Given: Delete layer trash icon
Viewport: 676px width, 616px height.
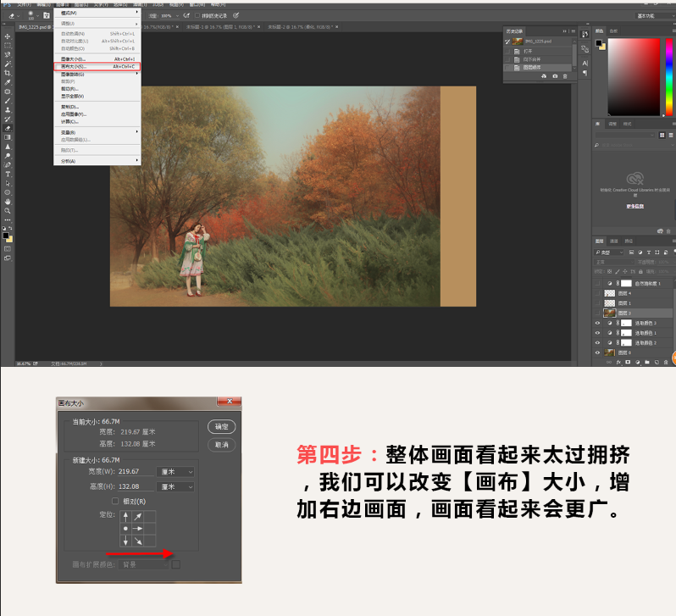Looking at the screenshot, I should tap(666, 363).
